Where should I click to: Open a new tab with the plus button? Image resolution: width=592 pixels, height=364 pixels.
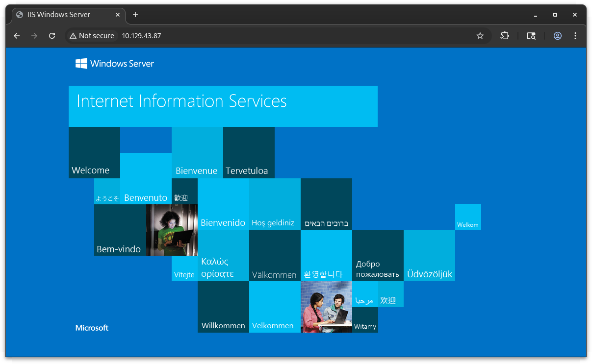click(x=135, y=15)
